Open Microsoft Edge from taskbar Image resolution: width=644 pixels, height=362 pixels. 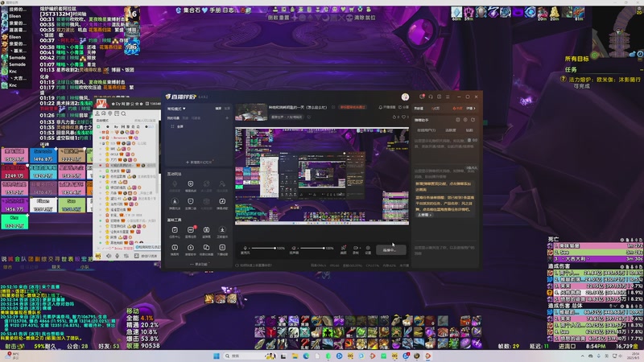(306, 356)
